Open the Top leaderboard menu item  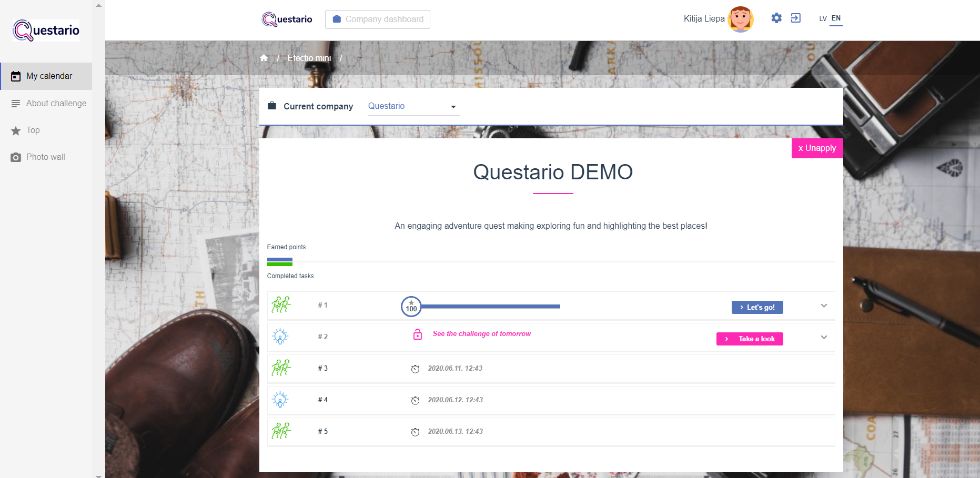[46, 130]
